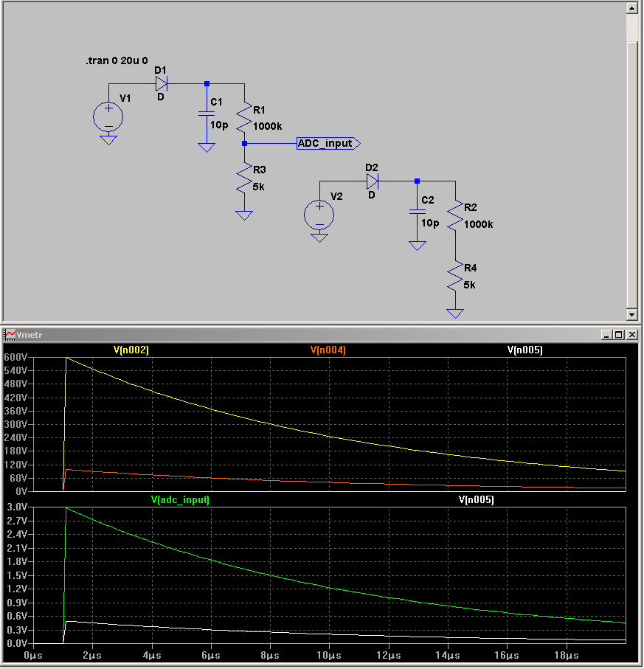The image size is (644, 669).
Task: Select the V2 voltage source
Action: coord(319,215)
